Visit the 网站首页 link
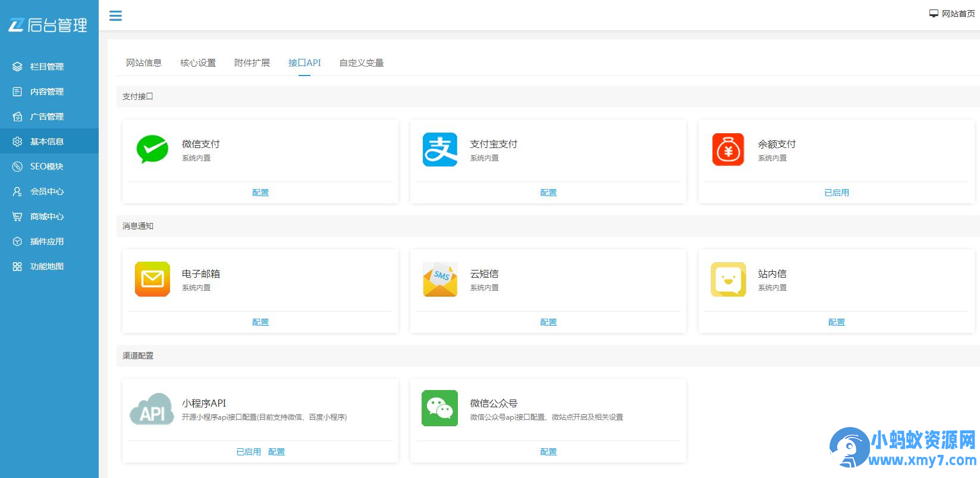The width and height of the screenshot is (980, 478). coord(958,14)
